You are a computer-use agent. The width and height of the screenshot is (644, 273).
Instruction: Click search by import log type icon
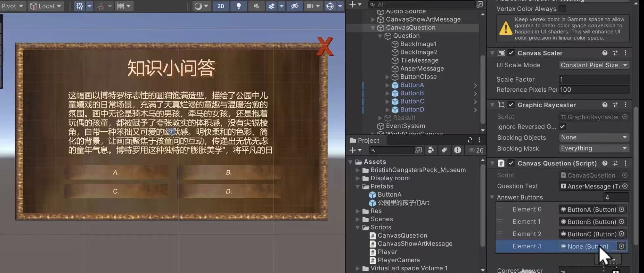tap(458, 150)
